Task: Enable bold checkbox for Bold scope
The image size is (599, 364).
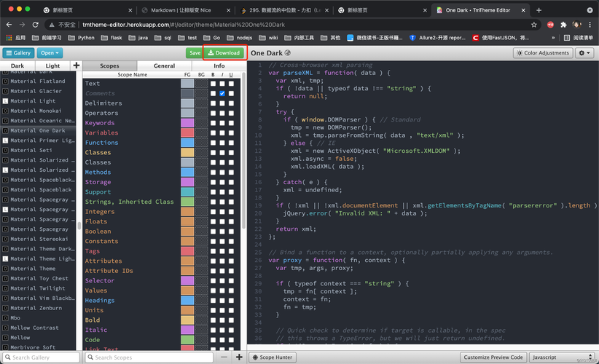Action: coord(214,320)
